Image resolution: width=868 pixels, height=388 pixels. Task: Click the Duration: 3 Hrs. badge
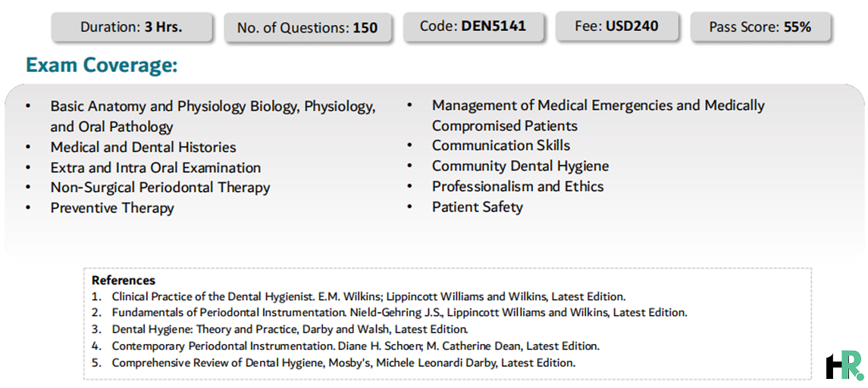(132, 27)
